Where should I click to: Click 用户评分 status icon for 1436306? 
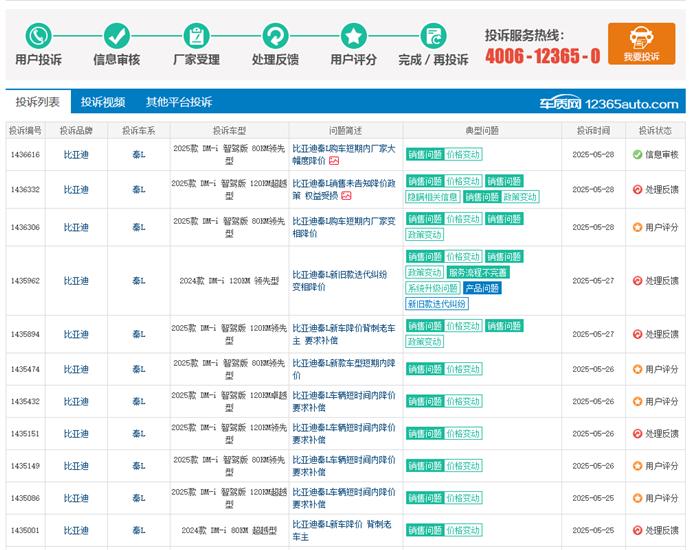coord(638,227)
